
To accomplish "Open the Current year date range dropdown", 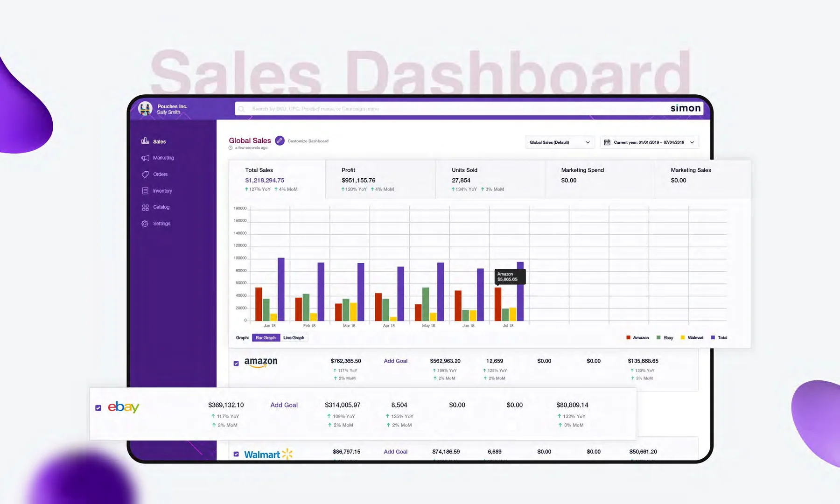I will pyautogui.click(x=649, y=142).
